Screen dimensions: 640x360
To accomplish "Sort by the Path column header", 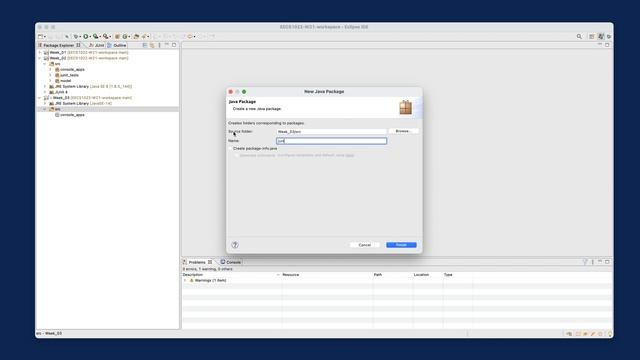I will click(x=392, y=275).
